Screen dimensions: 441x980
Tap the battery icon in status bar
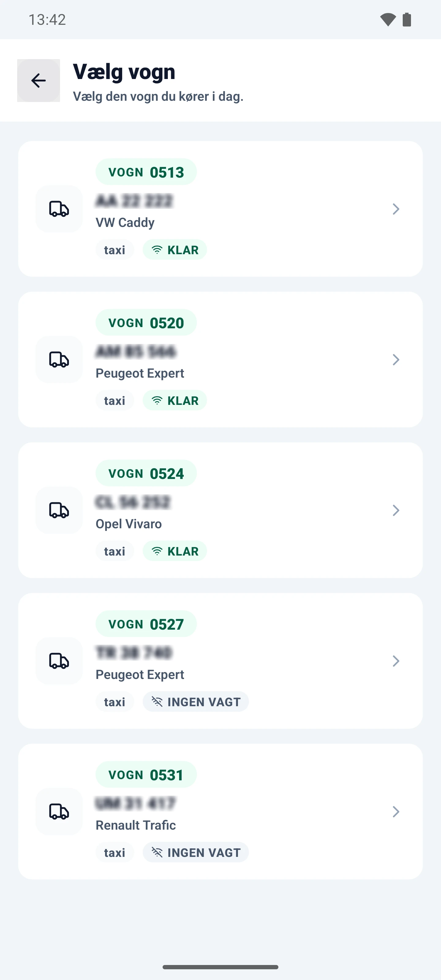pyautogui.click(x=407, y=20)
